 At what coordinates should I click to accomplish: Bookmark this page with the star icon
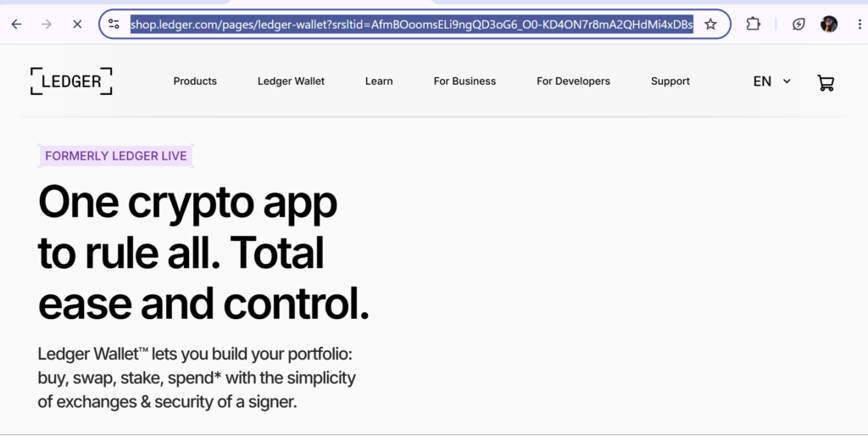711,25
